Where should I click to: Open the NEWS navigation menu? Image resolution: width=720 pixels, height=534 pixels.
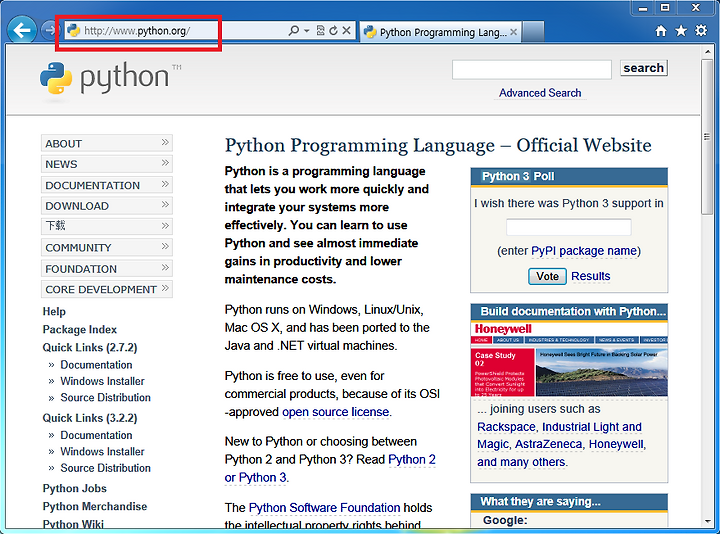pos(107,164)
